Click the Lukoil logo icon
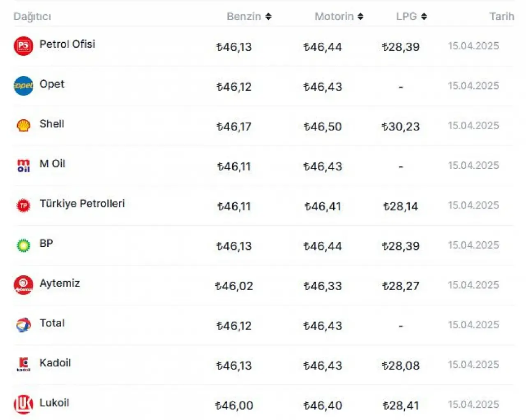Viewport: 526px width, 420px height. pyautogui.click(x=23, y=404)
